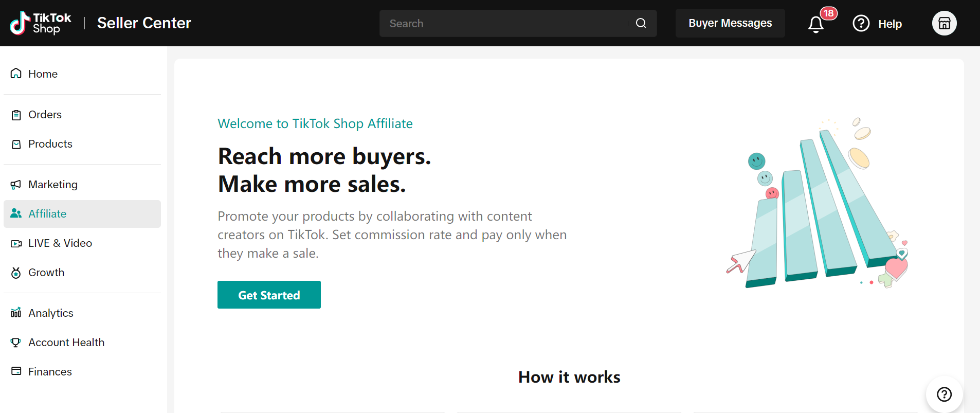Open Products in the sidebar
This screenshot has height=413, width=980.
[x=50, y=144]
